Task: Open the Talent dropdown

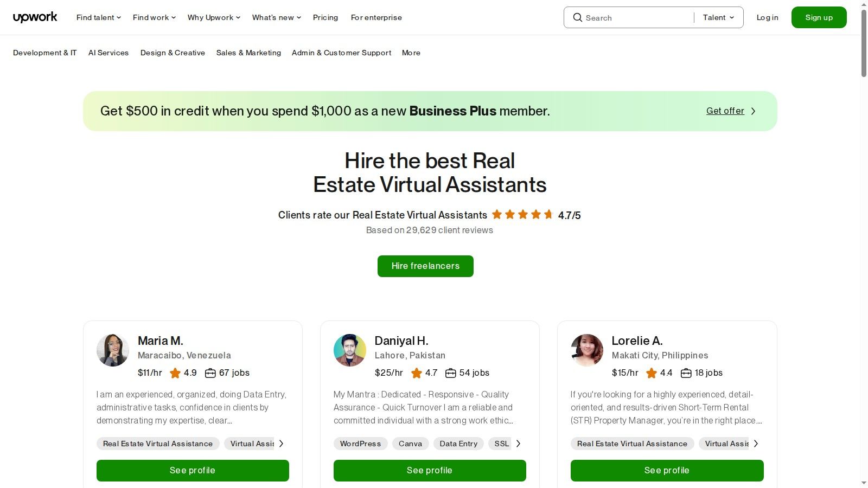Action: (717, 17)
